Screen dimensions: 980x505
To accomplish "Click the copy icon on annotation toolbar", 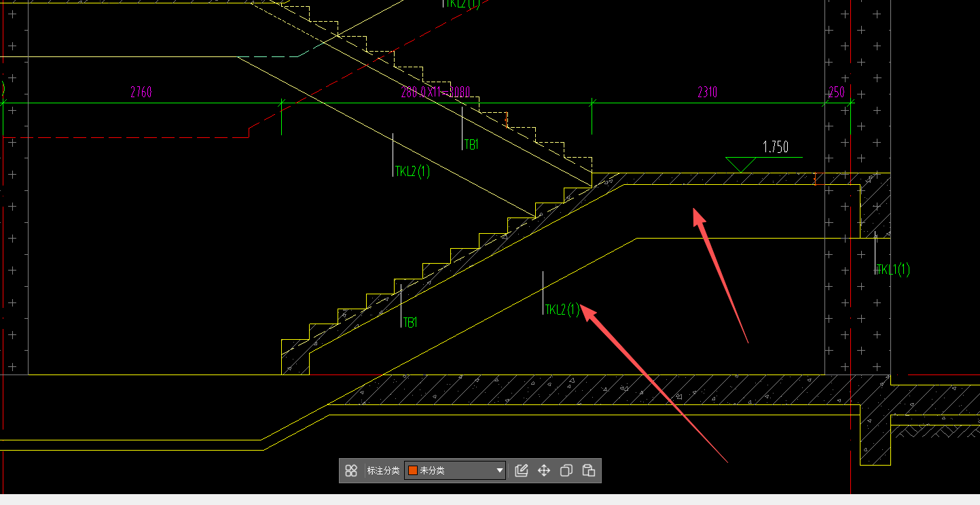I will pyautogui.click(x=566, y=470).
